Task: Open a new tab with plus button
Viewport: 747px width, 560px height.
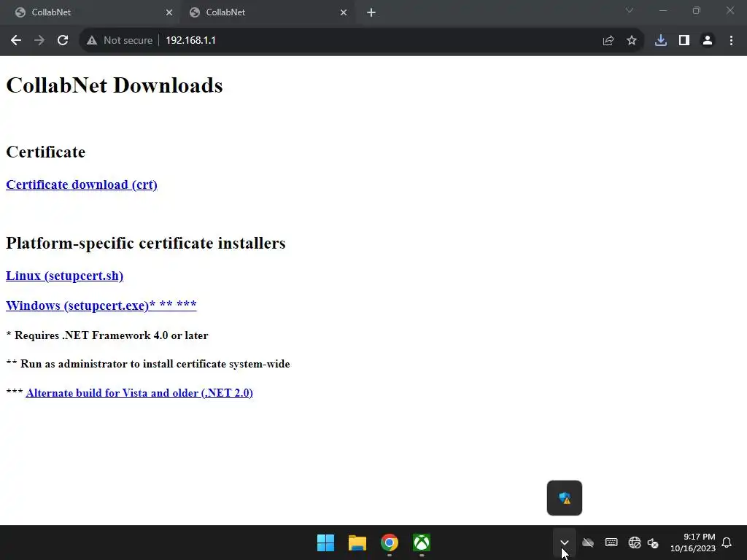Action: [371, 12]
